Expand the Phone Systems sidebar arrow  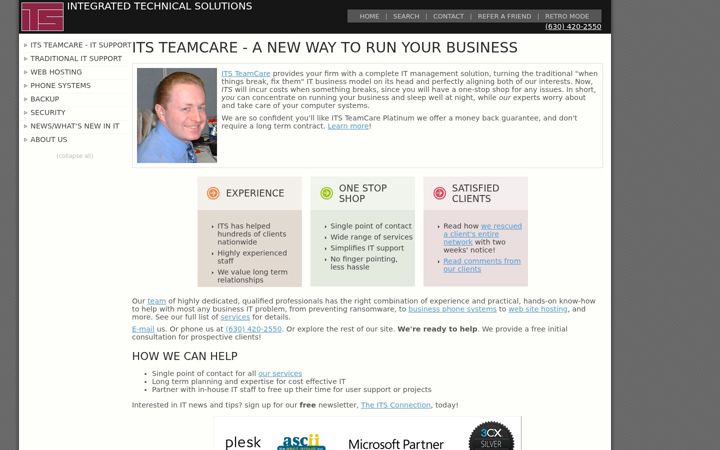[x=26, y=85]
